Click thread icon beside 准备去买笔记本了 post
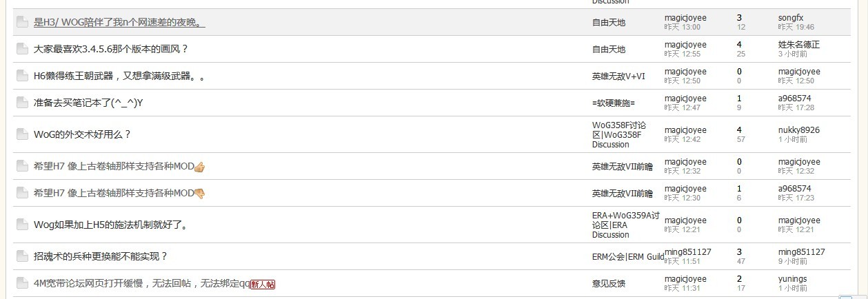This screenshot has width=868, height=299. click(22, 103)
